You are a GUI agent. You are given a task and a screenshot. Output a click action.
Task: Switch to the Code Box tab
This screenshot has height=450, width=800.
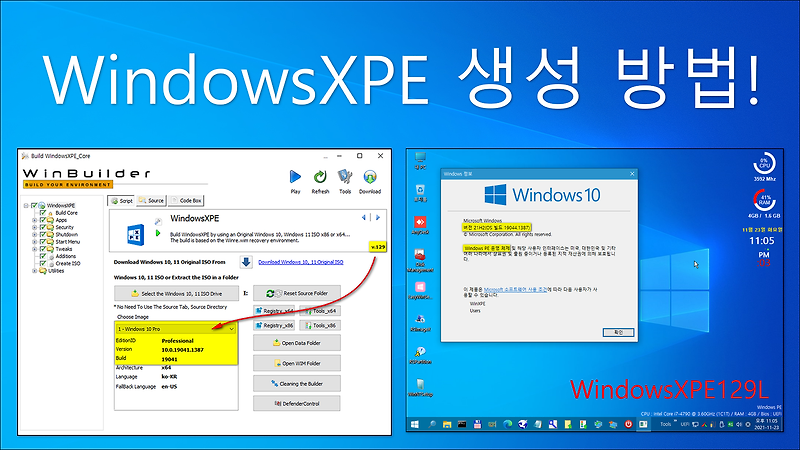click(186, 201)
